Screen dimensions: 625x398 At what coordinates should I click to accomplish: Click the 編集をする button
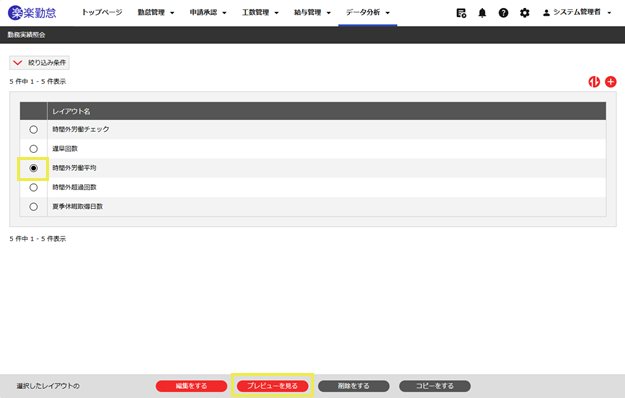[x=191, y=386]
